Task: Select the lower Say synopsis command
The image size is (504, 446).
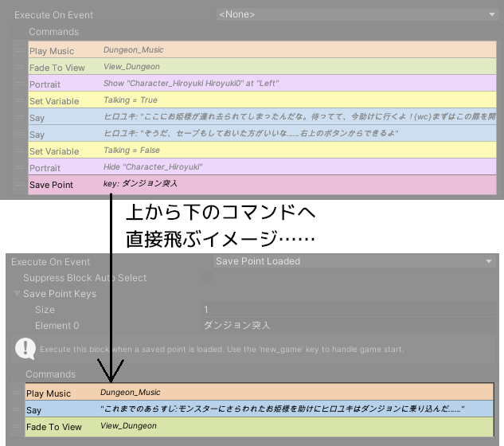Action: click(x=260, y=409)
